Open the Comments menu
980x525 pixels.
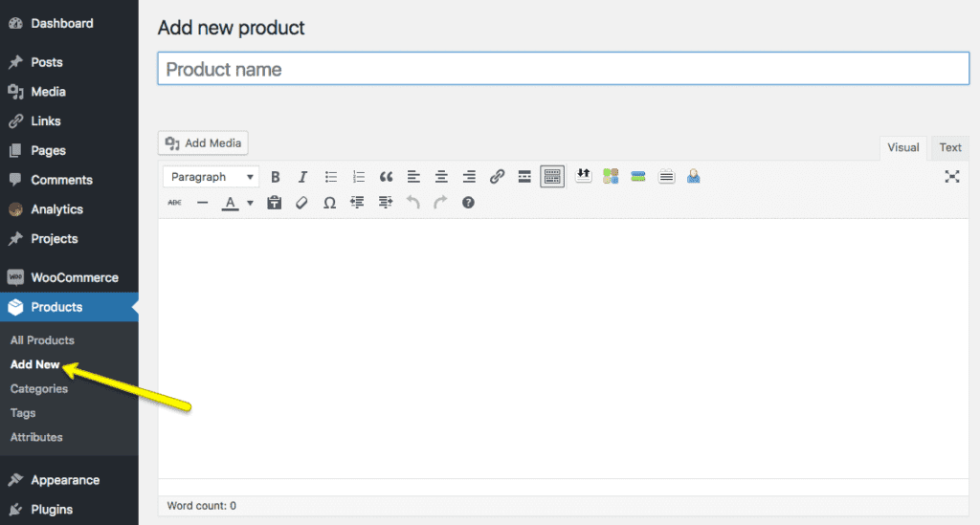pos(69,179)
